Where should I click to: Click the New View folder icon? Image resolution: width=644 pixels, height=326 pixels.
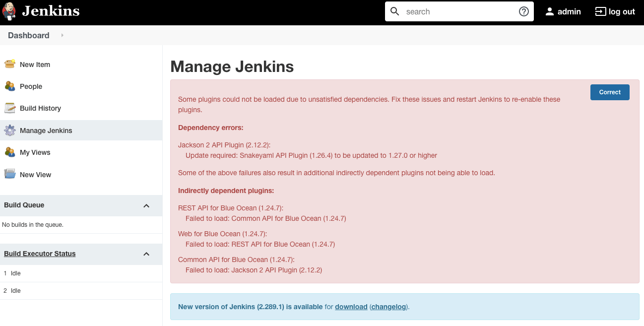point(10,174)
